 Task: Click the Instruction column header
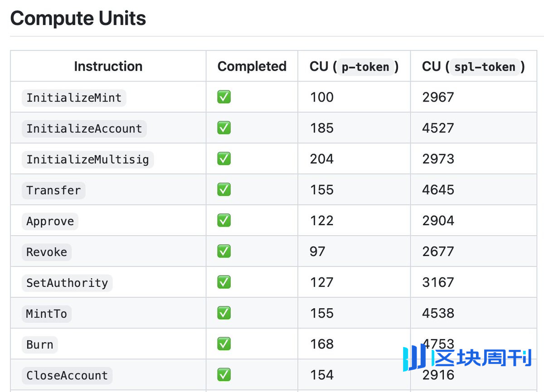(x=108, y=67)
